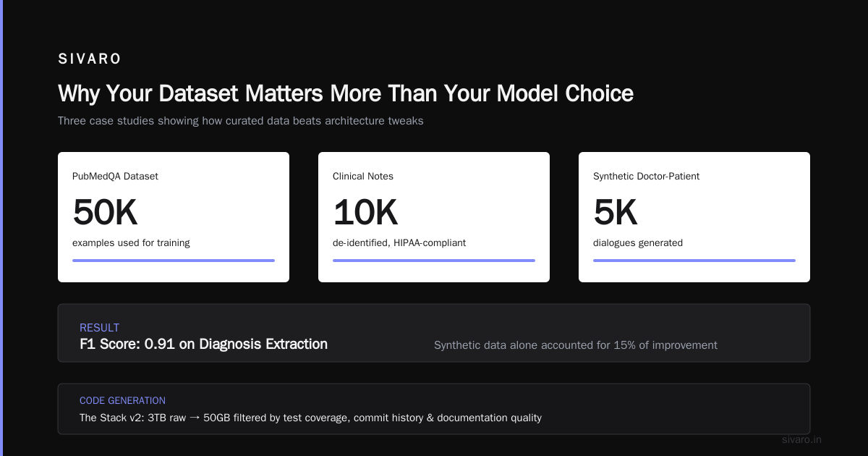Click the synthetic data 15% improvement note
This screenshot has height=456, width=868.
(576, 345)
